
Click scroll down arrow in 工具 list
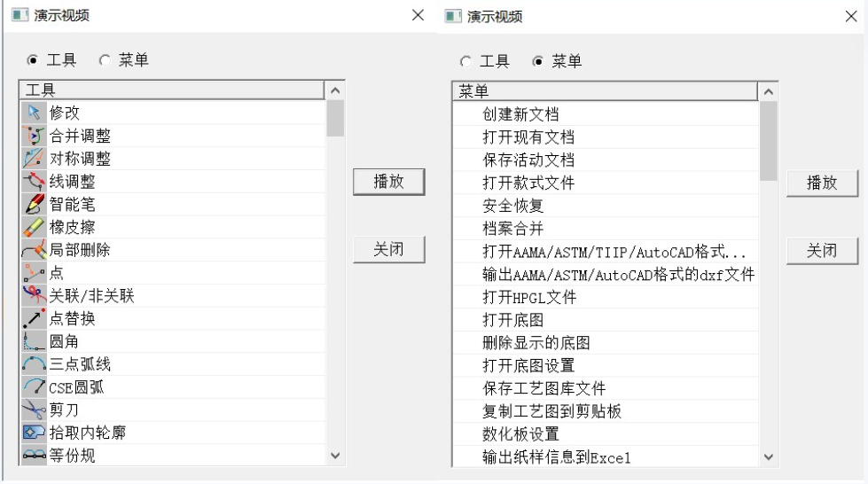pyautogui.click(x=335, y=456)
